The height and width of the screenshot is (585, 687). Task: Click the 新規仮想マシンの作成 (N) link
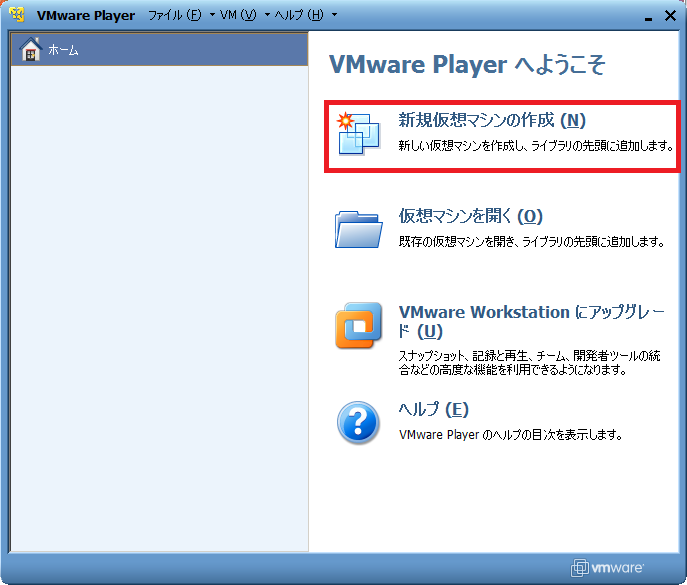(x=492, y=120)
